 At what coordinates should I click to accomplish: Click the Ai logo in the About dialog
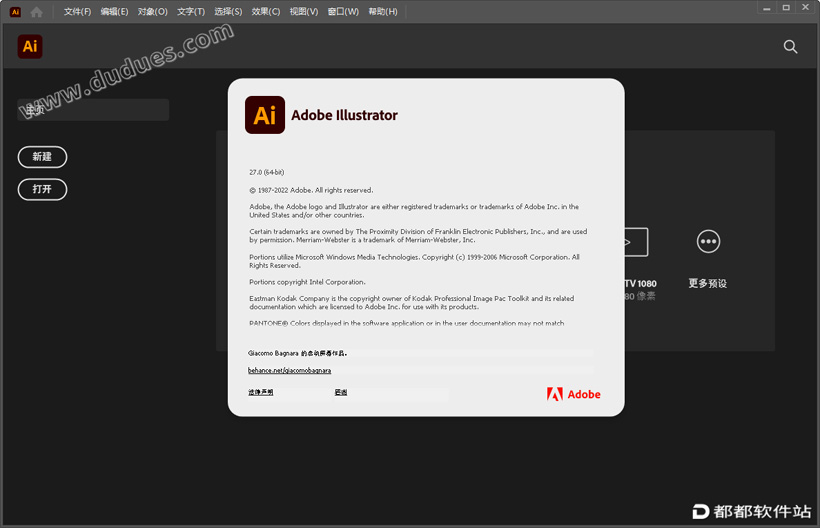coord(265,115)
